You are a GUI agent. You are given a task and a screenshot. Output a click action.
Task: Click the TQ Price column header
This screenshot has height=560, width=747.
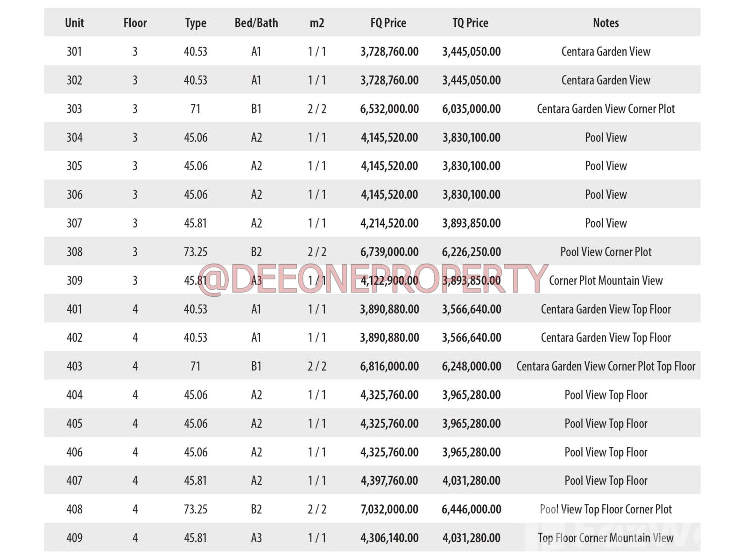pyautogui.click(x=470, y=23)
